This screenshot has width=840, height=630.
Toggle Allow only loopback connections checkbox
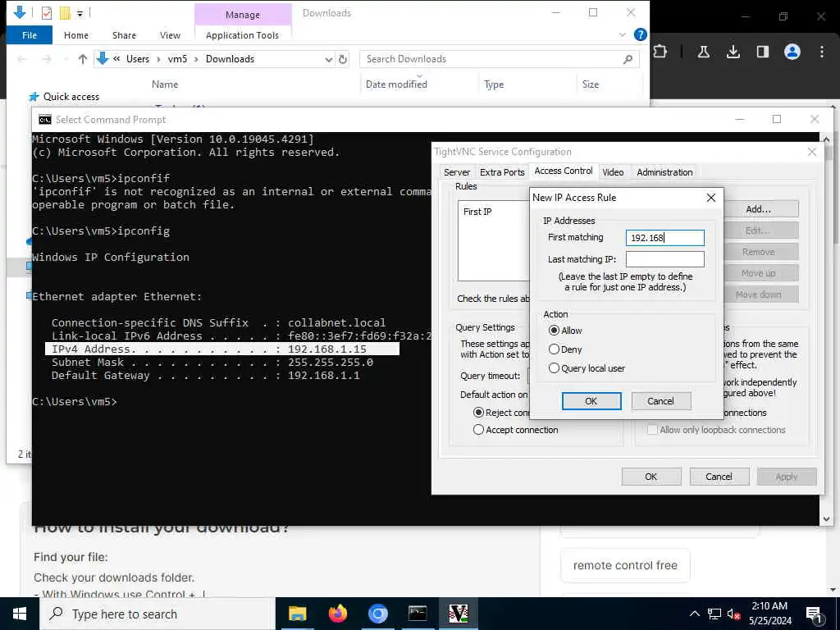pyautogui.click(x=652, y=430)
